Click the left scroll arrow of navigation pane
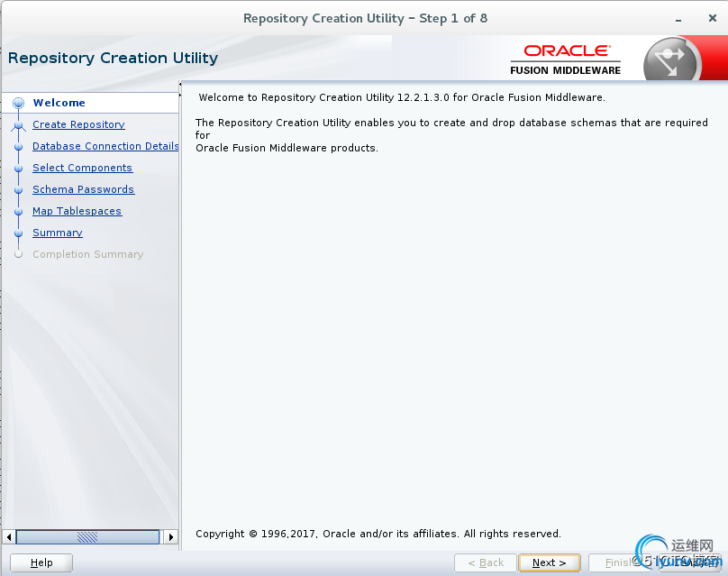Viewport: 728px width, 576px height. point(9,537)
